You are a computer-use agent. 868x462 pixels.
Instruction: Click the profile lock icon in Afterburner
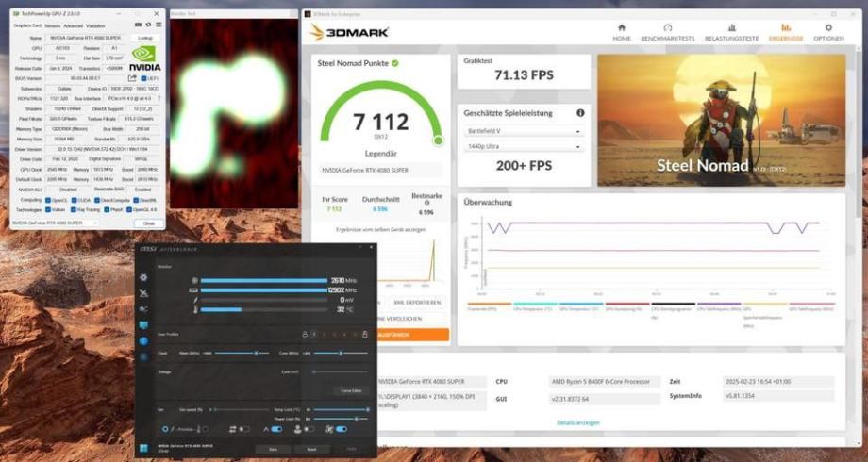click(x=305, y=335)
